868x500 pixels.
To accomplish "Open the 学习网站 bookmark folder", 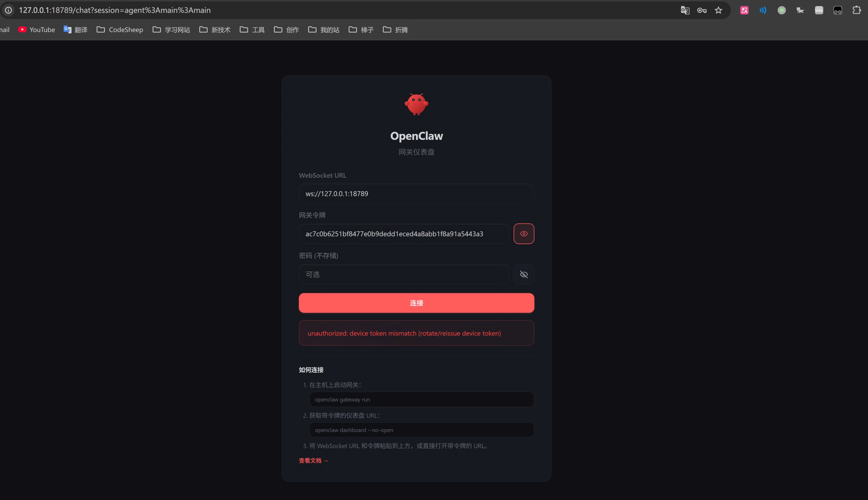I will [x=171, y=30].
